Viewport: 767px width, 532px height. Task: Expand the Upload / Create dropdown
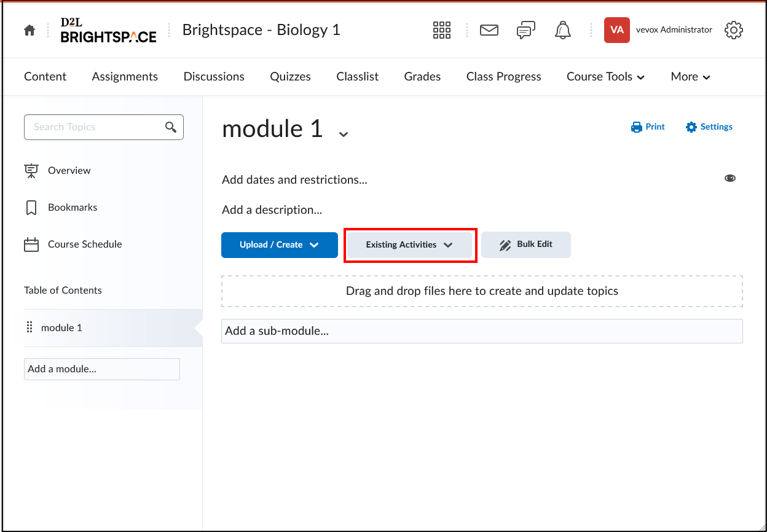(280, 244)
